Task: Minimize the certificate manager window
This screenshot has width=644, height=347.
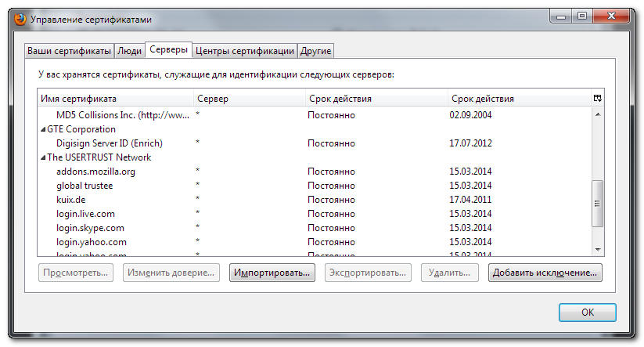Action: [x=561, y=16]
